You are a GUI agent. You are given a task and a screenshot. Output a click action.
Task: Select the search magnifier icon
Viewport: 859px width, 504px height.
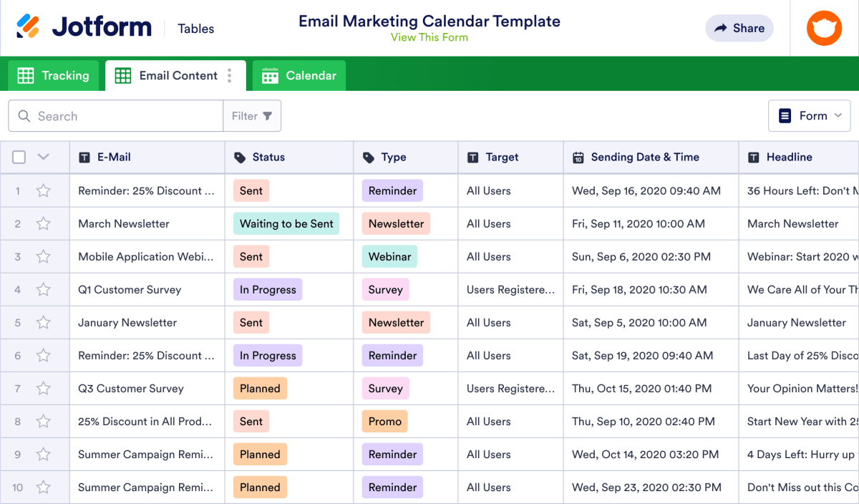coord(24,115)
